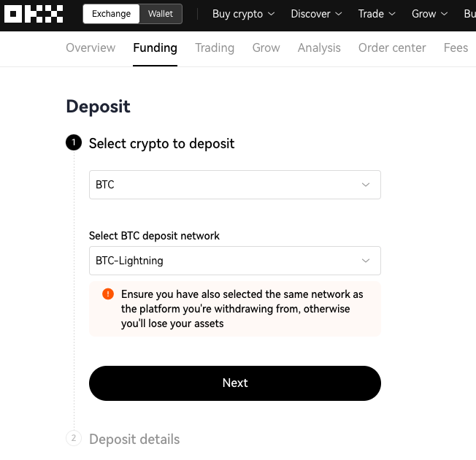Image resolution: width=476 pixels, height=460 pixels.
Task: Open the Trade dropdown menu
Action: tap(377, 14)
